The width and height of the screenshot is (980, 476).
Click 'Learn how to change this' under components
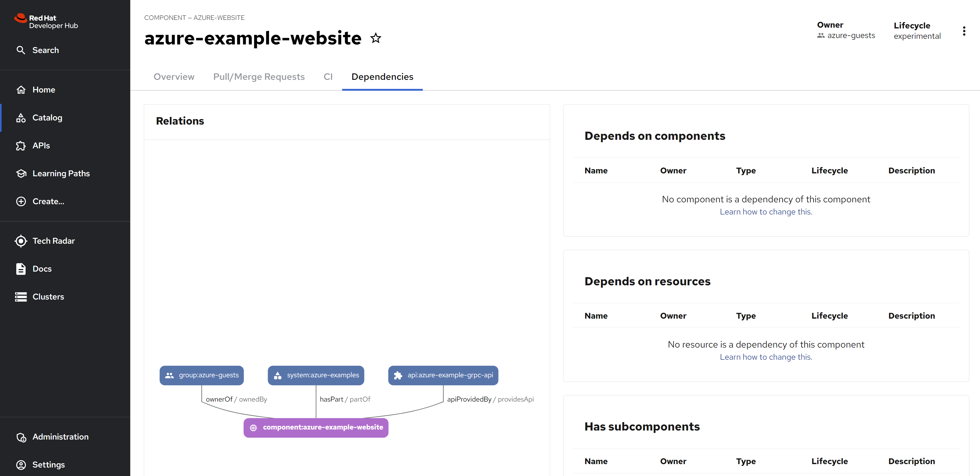pos(765,212)
